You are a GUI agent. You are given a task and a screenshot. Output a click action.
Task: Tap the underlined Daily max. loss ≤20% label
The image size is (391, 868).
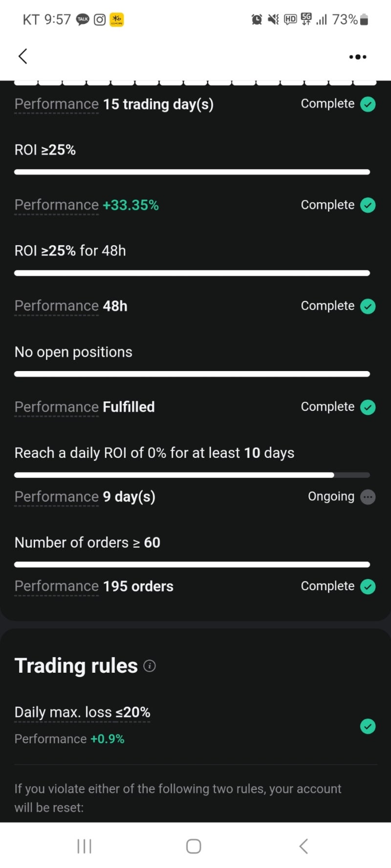point(82,712)
